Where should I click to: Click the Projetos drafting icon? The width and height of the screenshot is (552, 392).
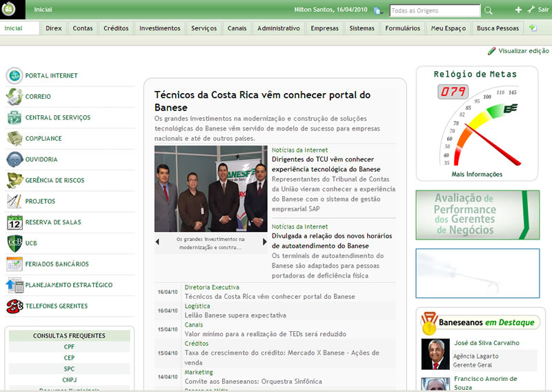(x=14, y=201)
